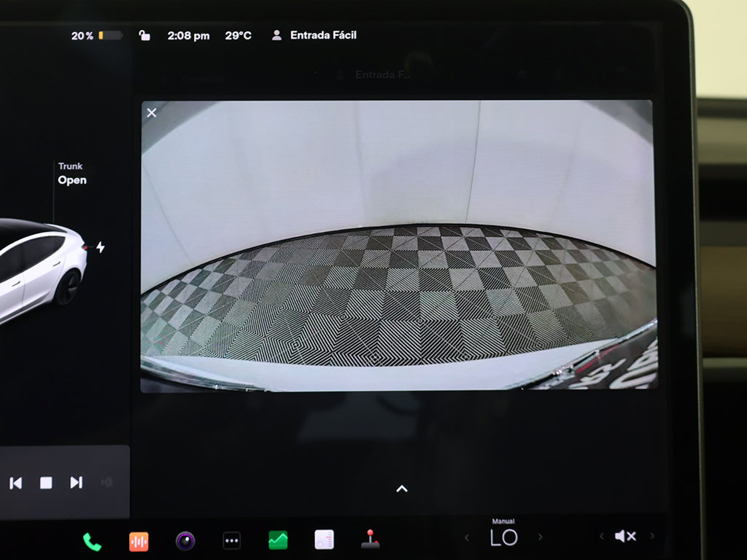Open the Camera app in the dock
The height and width of the screenshot is (560, 747).
(185, 541)
